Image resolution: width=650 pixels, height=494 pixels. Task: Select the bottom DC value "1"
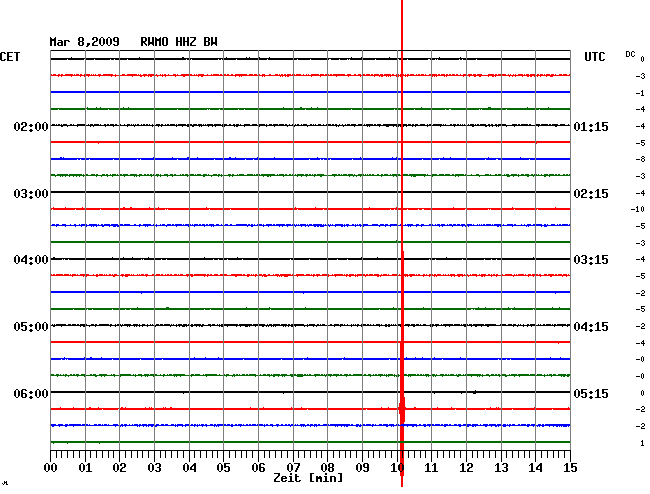[x=642, y=443]
